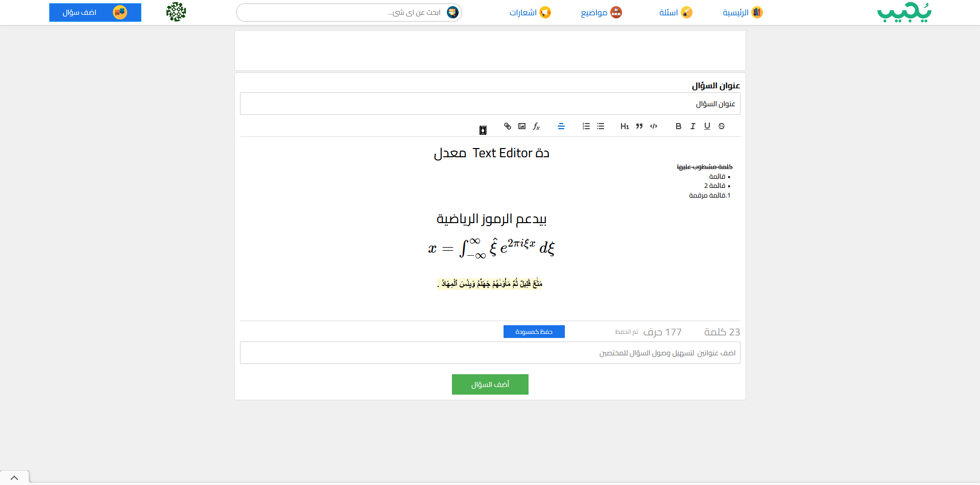Screen dimensions: 980x485
Task: Insert a math formula
Action: [x=536, y=126]
